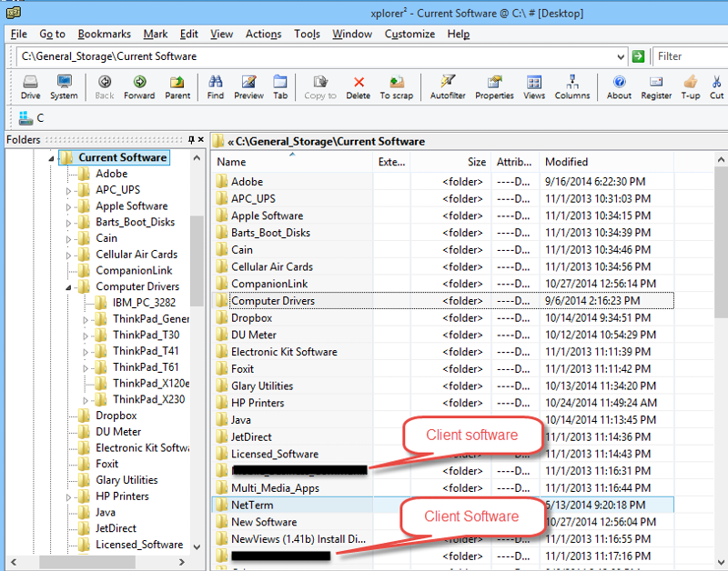Image resolution: width=728 pixels, height=571 pixels.
Task: Open the Find binoculars tool
Action: click(x=216, y=86)
